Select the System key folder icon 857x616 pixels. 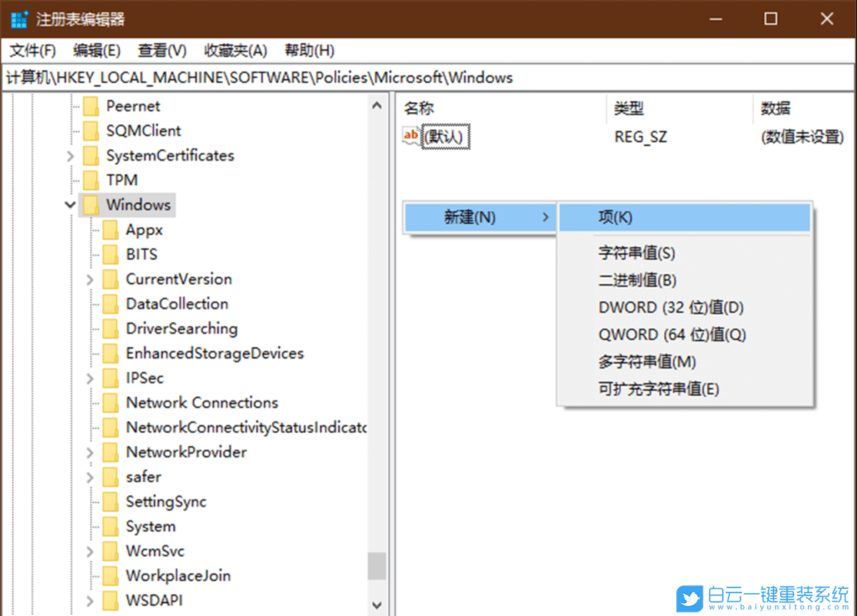(x=111, y=526)
